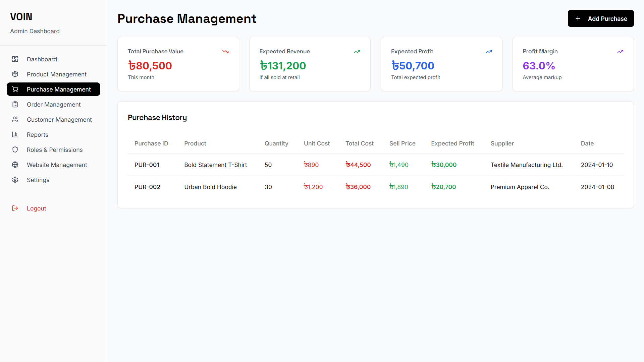
Task: Click the purple trend icon on Profit Margin
Action: pyautogui.click(x=620, y=52)
